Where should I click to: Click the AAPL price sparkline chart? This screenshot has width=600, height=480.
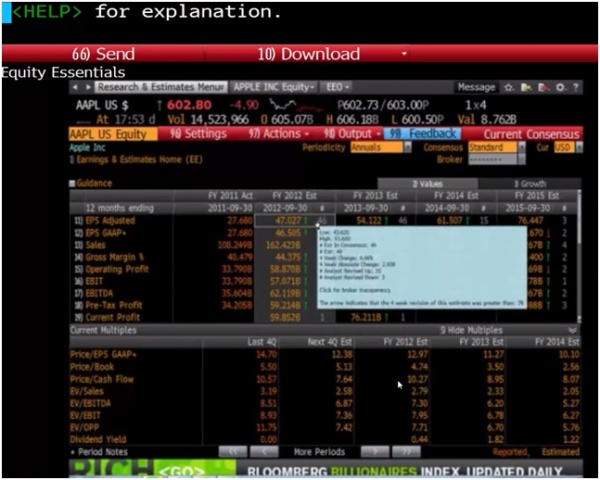295,105
